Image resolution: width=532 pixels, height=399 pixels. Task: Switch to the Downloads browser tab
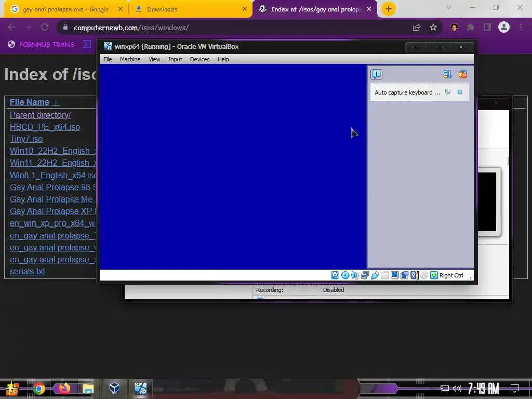(x=190, y=9)
